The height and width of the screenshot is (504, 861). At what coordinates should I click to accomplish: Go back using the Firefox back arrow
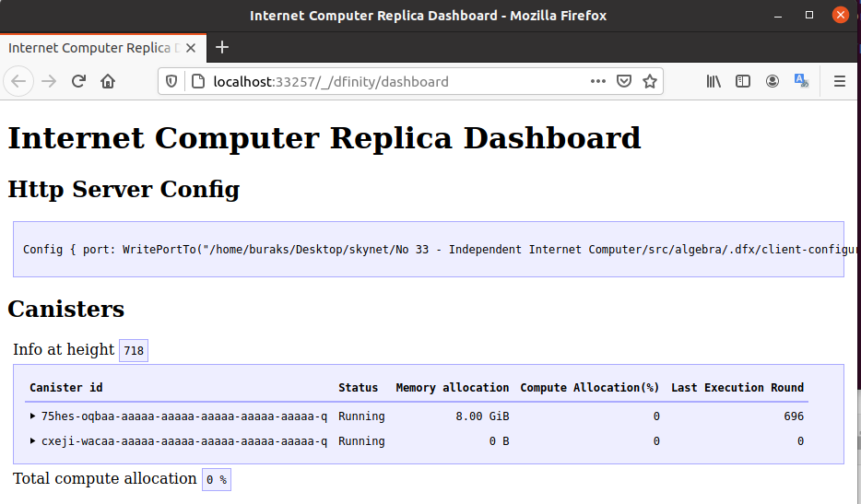tap(18, 81)
